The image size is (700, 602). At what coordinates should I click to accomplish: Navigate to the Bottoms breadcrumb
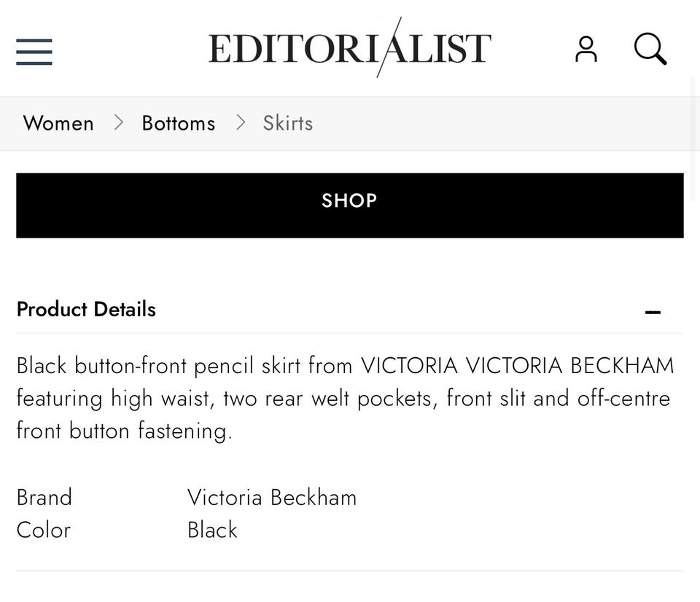pyautogui.click(x=179, y=123)
